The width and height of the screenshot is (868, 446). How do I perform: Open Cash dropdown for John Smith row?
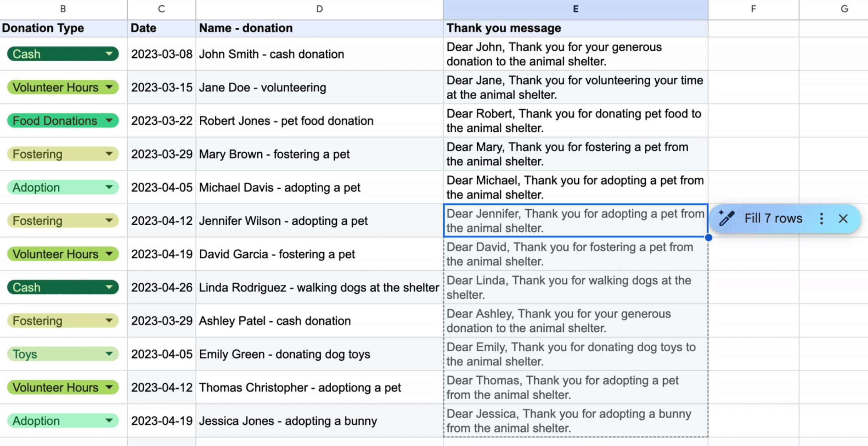109,54
